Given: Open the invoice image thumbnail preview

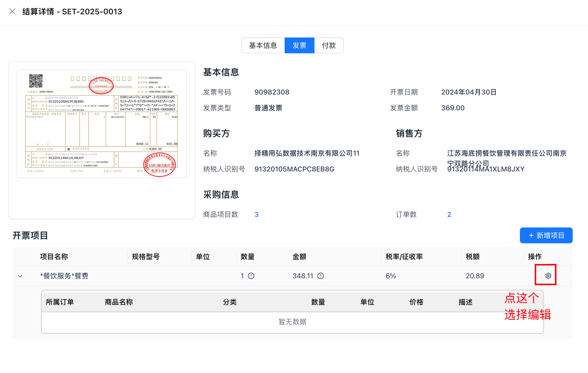Looking at the screenshot, I should pos(102,124).
